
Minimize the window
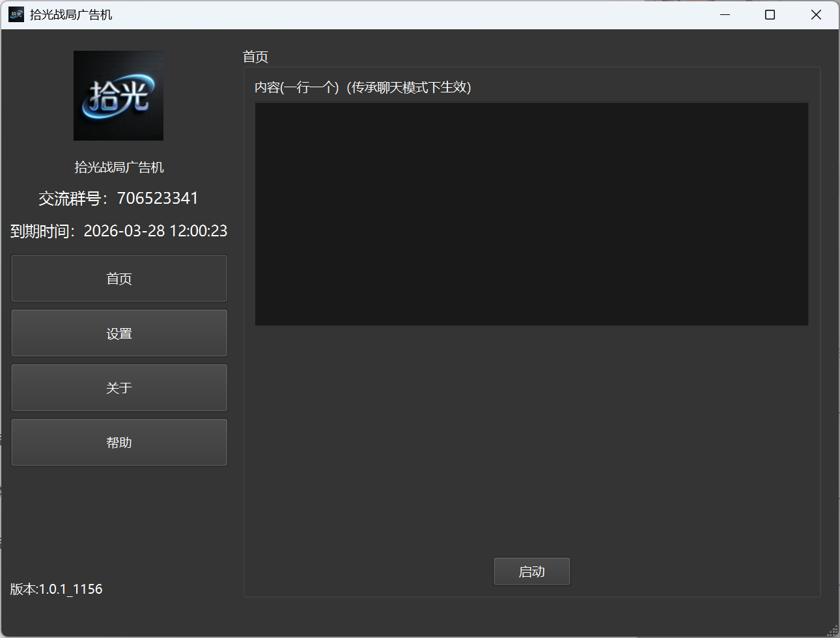pos(725,14)
